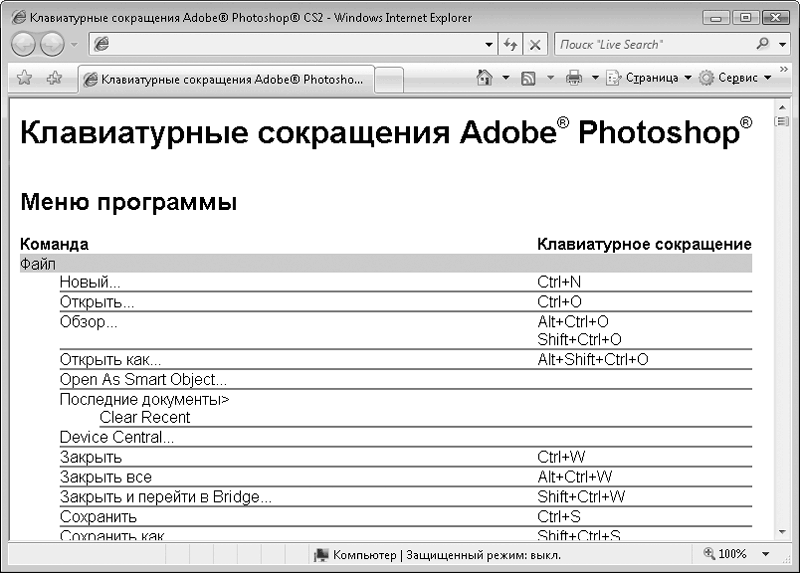
Task: Click the vertical scrollbar down arrow
Action: pyautogui.click(x=782, y=532)
